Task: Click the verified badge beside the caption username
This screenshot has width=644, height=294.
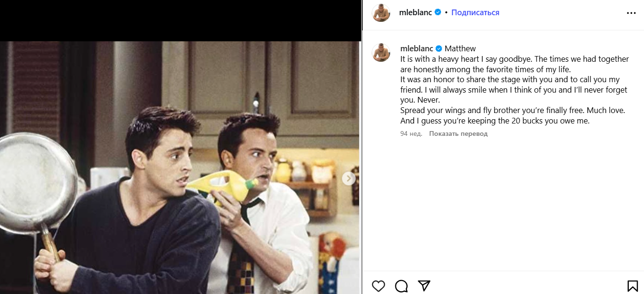Action: (x=438, y=48)
